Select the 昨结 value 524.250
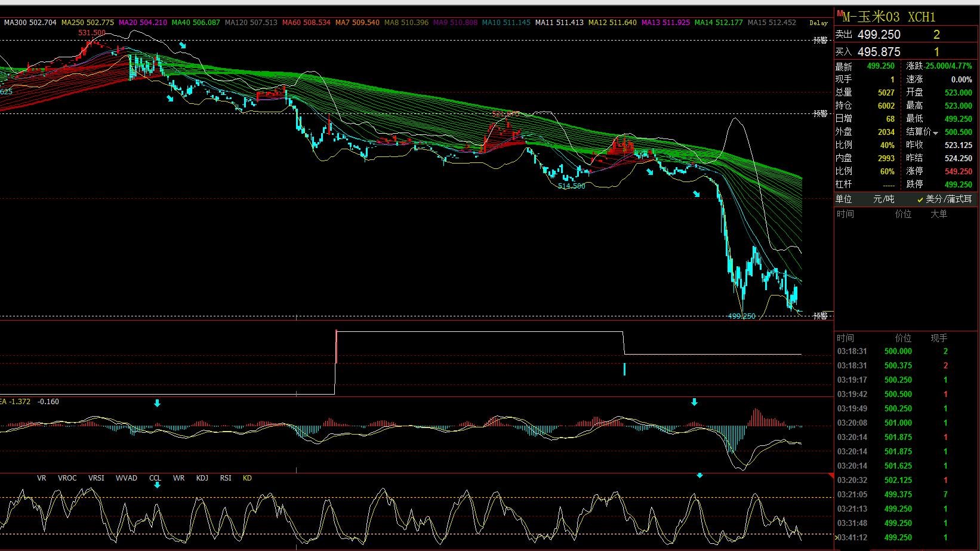 pos(959,158)
